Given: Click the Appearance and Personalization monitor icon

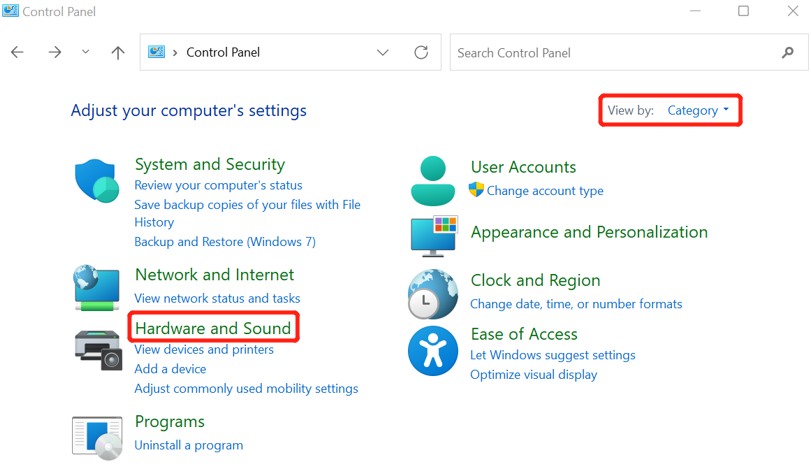Looking at the screenshot, I should (x=432, y=236).
